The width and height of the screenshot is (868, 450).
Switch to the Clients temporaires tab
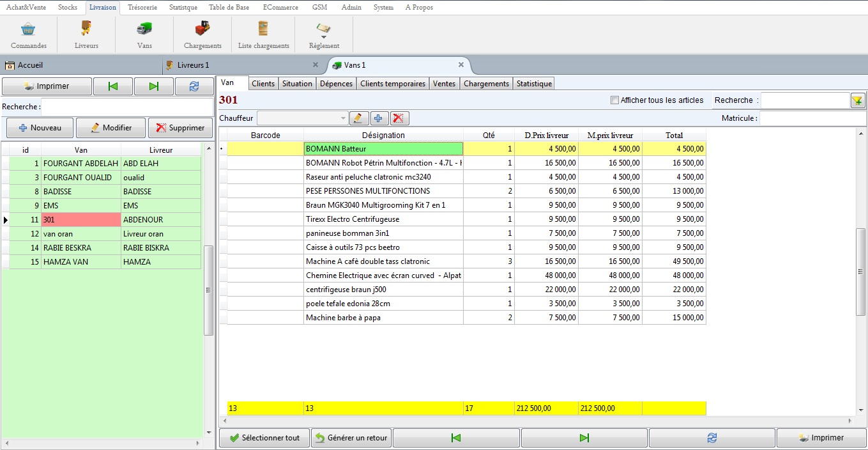pos(392,84)
